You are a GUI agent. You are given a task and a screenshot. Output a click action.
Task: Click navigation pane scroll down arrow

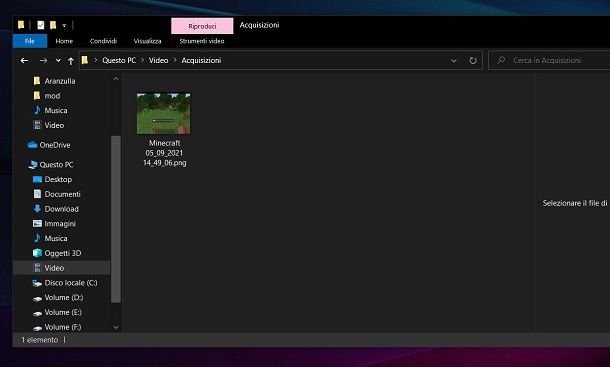click(116, 327)
